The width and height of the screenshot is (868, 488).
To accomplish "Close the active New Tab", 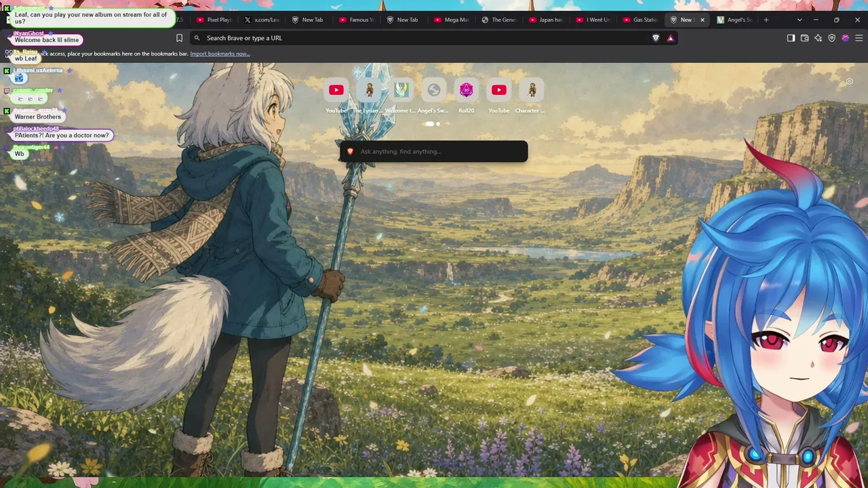I will [702, 20].
